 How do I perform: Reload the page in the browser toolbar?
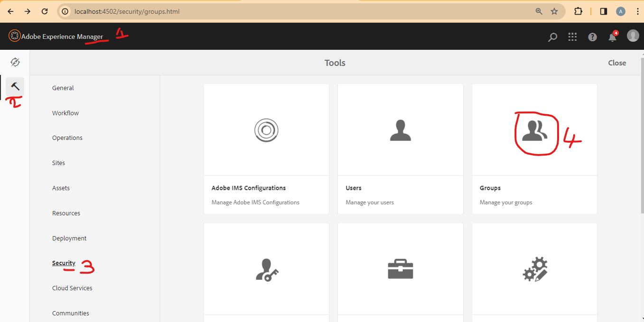[x=45, y=11]
